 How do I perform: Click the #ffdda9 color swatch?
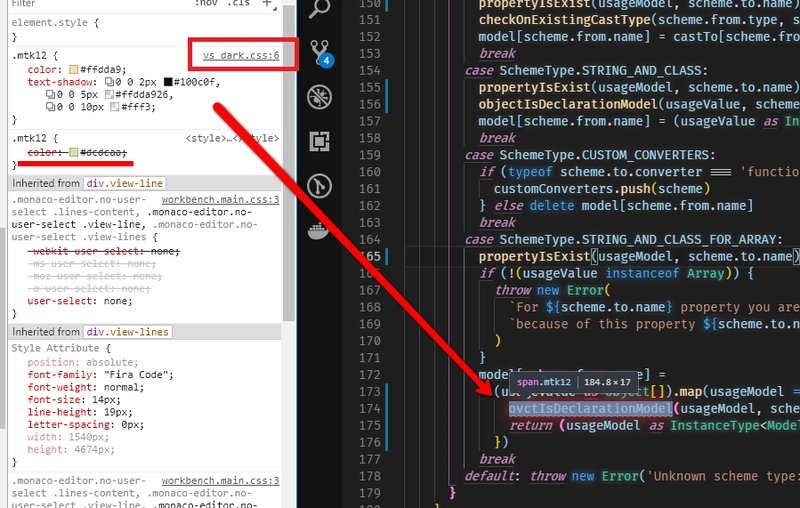(x=74, y=70)
